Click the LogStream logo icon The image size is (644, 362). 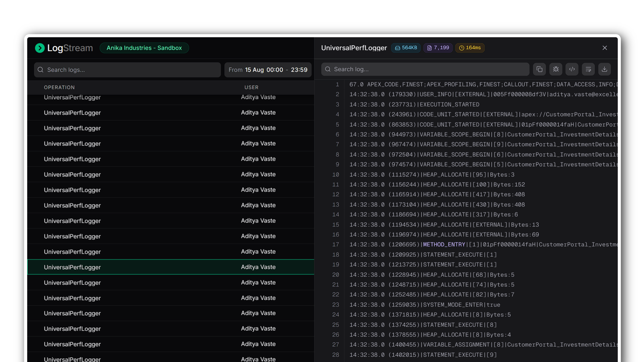coord(40,48)
